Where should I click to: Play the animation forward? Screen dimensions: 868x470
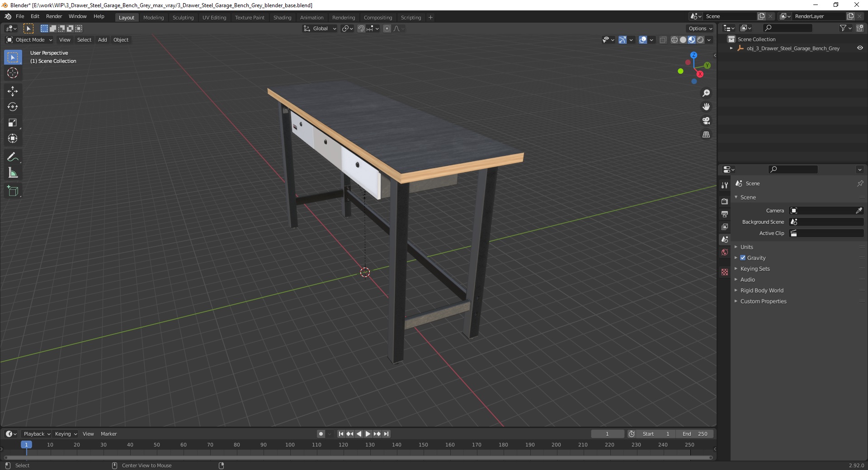pos(368,434)
